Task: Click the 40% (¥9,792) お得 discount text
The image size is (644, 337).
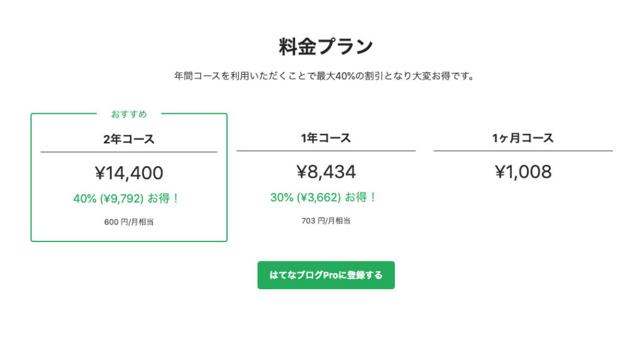Action: pos(126,198)
